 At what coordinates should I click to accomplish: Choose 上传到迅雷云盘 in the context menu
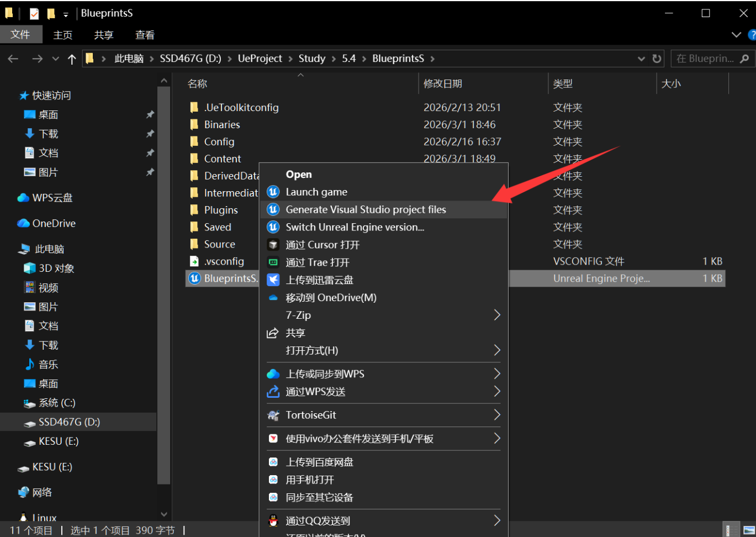(384, 280)
